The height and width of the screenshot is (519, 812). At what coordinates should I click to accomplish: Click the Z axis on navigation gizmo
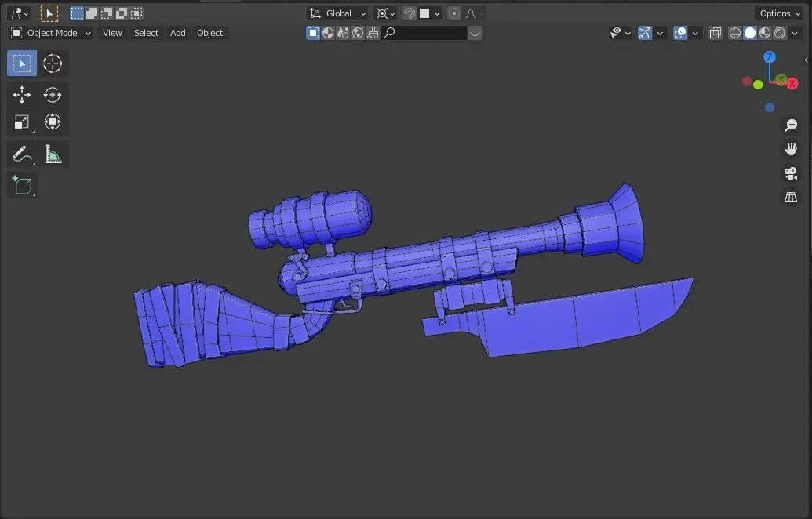pos(770,57)
